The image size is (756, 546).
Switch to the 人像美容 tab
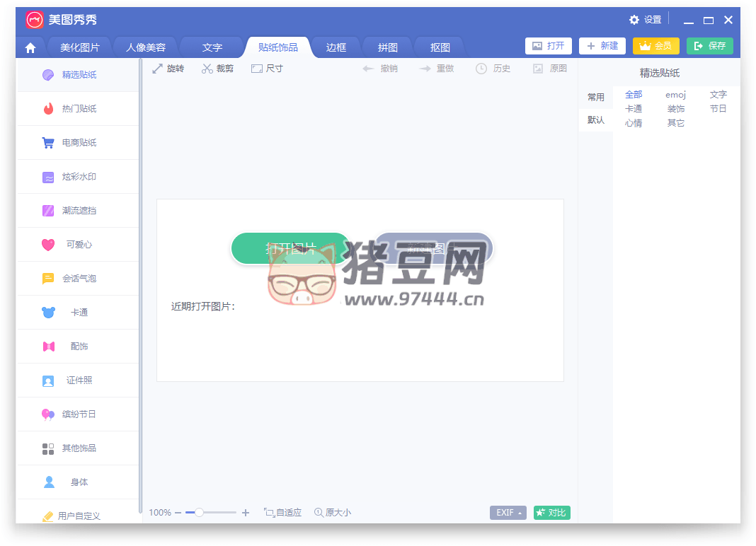[x=146, y=47]
